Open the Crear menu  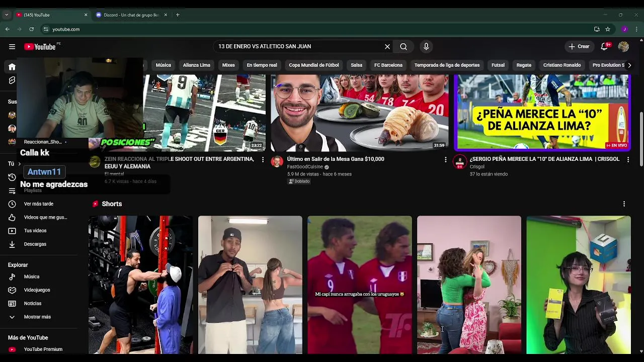point(579,47)
